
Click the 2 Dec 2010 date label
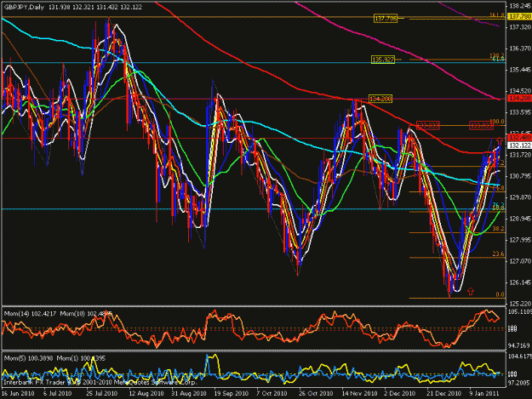pos(400,394)
